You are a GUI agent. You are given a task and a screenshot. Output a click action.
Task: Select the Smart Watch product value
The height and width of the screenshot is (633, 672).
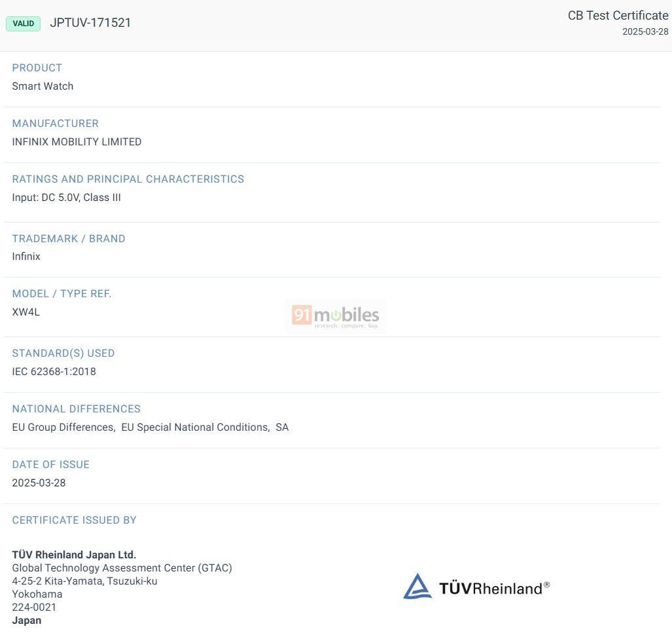tap(43, 86)
